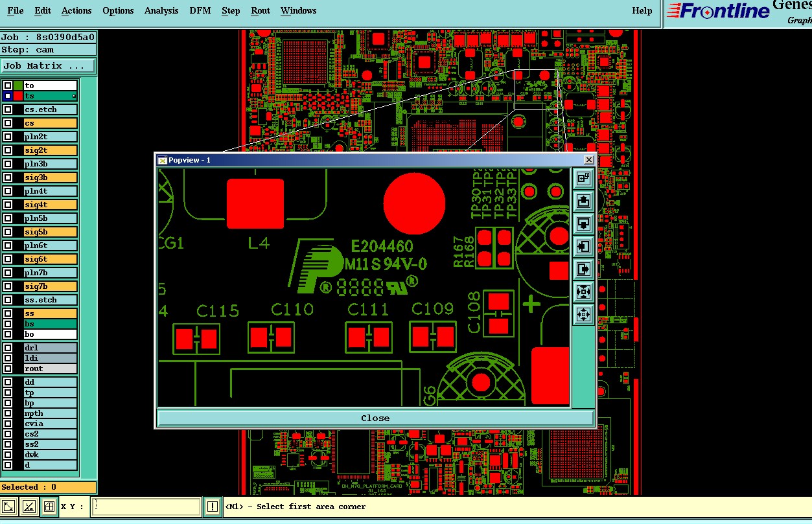Select the pln5b layer name

[51, 218]
